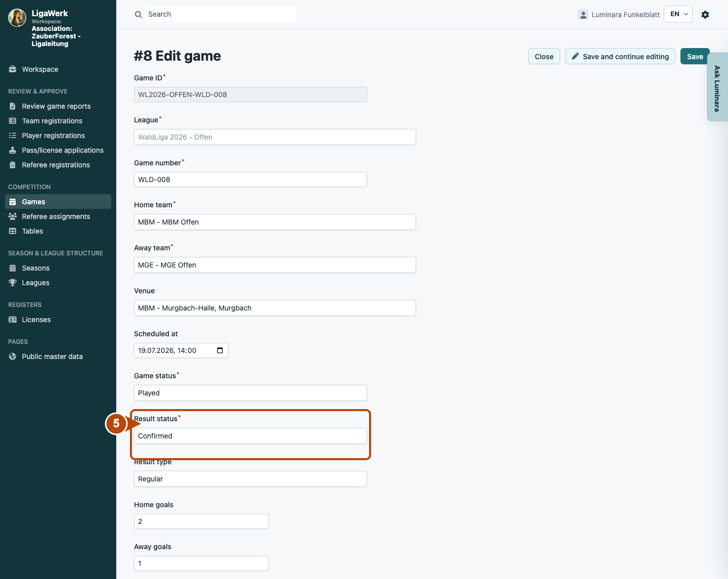Viewport: 728px width, 579px height.
Task: Open calendar picker in Scheduled at field
Action: coord(220,350)
